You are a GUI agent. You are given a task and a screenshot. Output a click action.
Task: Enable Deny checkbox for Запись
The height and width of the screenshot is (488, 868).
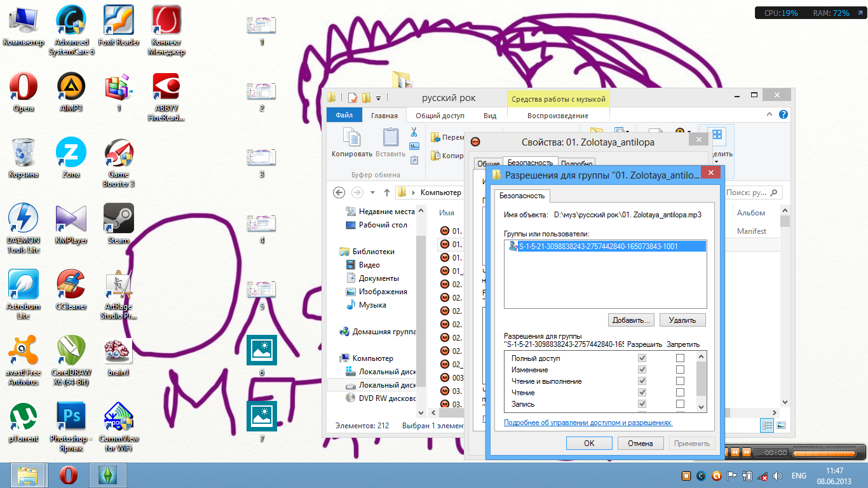click(x=680, y=404)
